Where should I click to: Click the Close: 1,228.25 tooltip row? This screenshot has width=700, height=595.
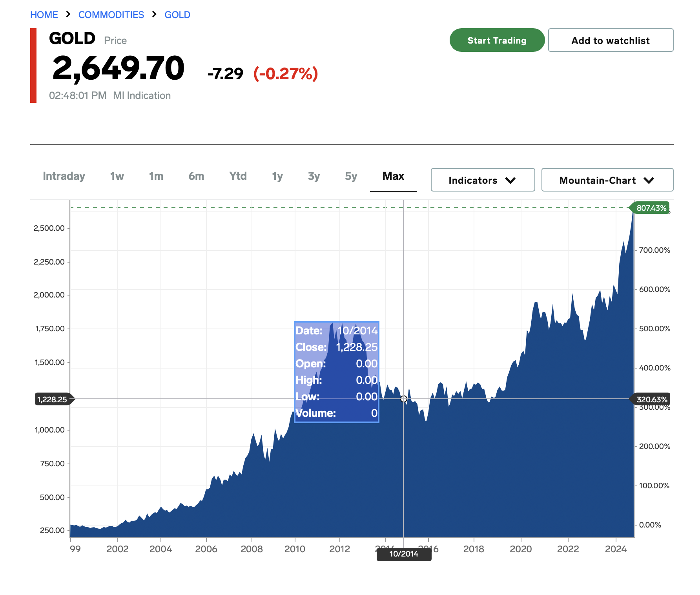(336, 347)
